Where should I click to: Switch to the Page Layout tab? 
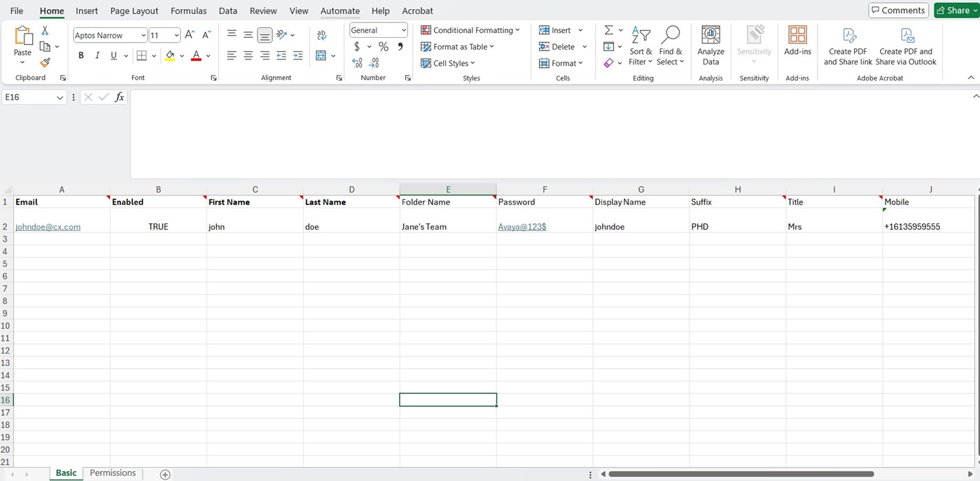pos(134,11)
